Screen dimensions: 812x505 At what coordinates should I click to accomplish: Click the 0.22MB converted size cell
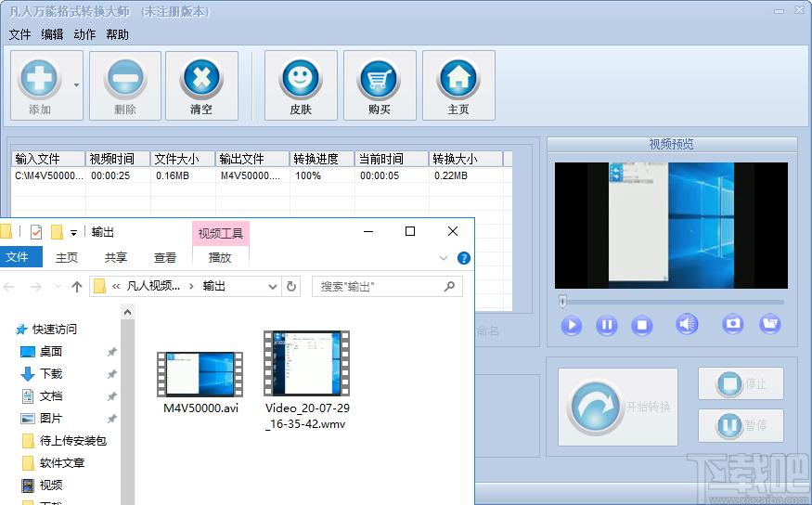pyautogui.click(x=450, y=175)
